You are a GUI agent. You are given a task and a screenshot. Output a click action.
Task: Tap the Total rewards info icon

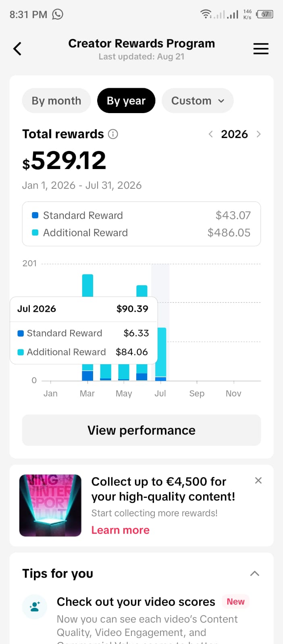[113, 134]
